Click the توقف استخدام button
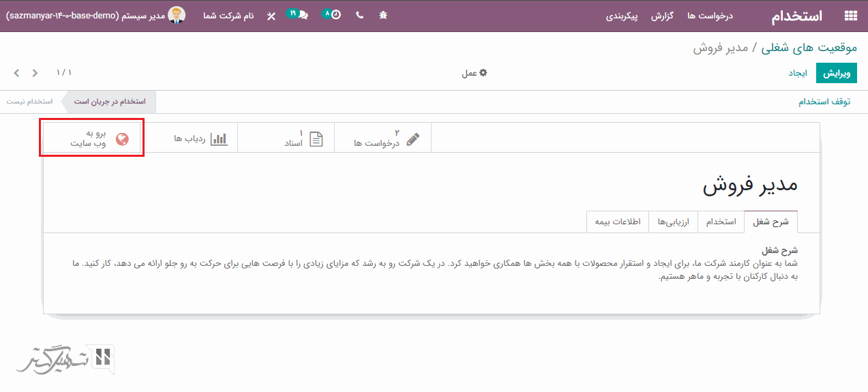 click(x=824, y=102)
